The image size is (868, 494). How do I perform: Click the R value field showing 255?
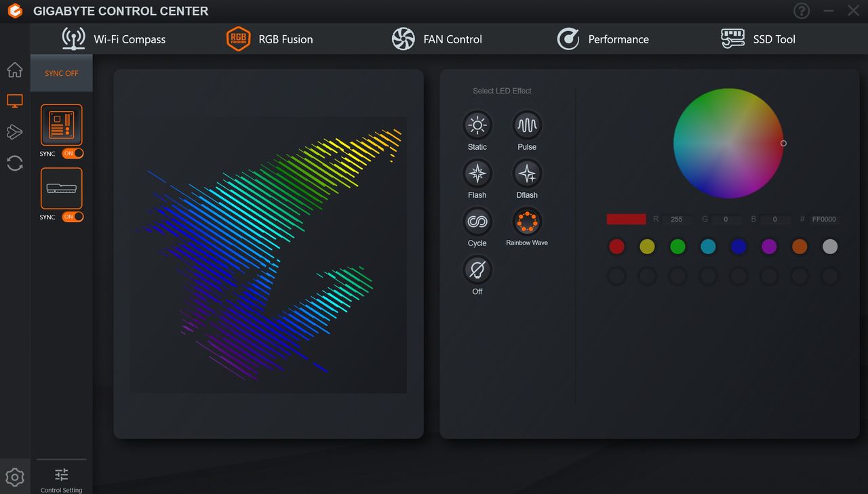pyautogui.click(x=677, y=220)
